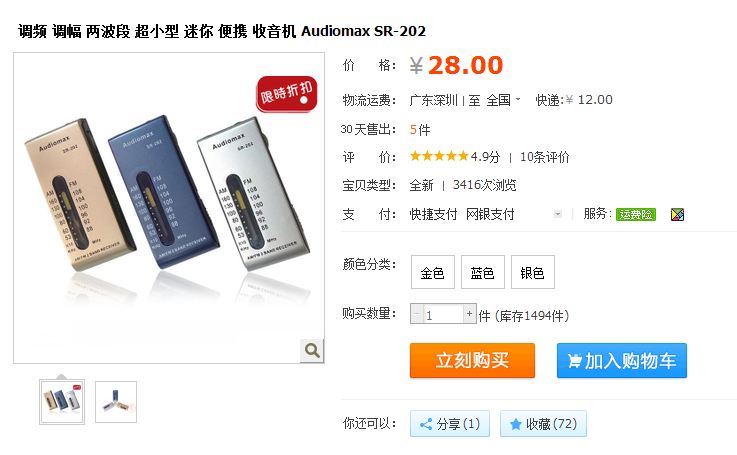Select the 银色 color option

pyautogui.click(x=533, y=272)
